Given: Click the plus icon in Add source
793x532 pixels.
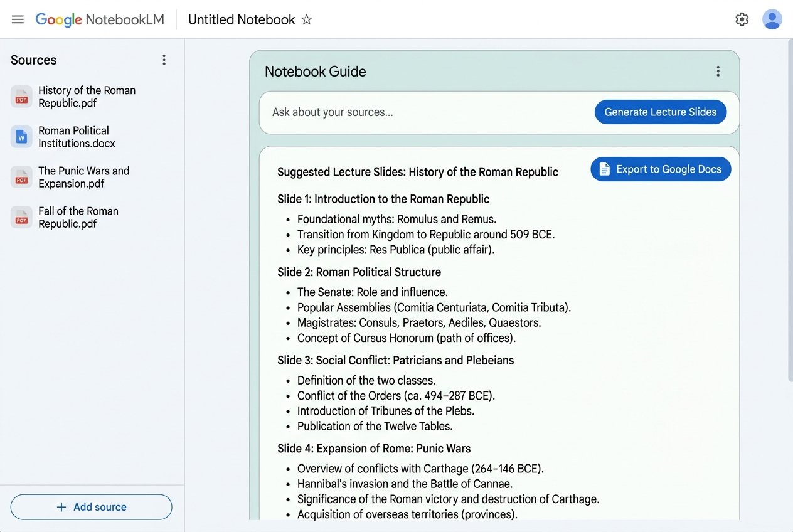Looking at the screenshot, I should point(61,507).
